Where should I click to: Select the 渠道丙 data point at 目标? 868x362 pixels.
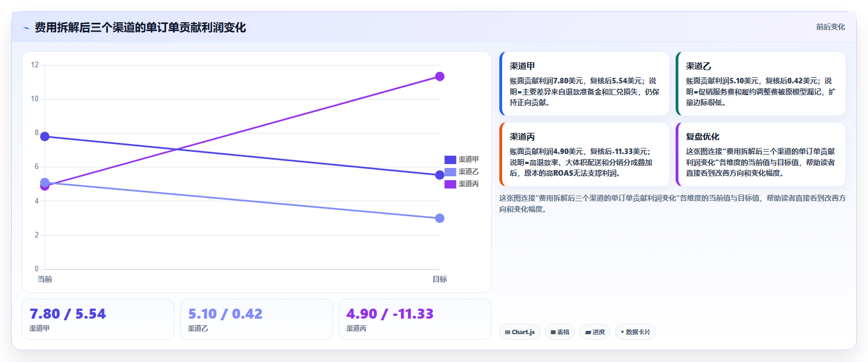coord(439,76)
